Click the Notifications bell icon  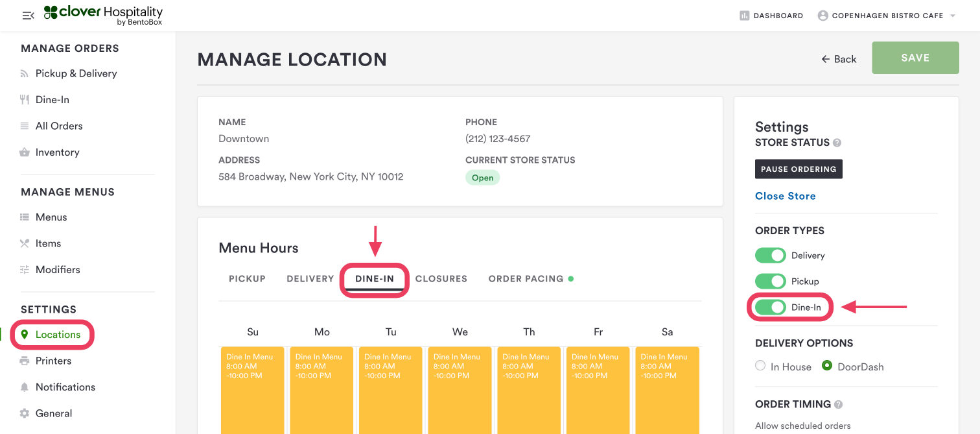(25, 387)
